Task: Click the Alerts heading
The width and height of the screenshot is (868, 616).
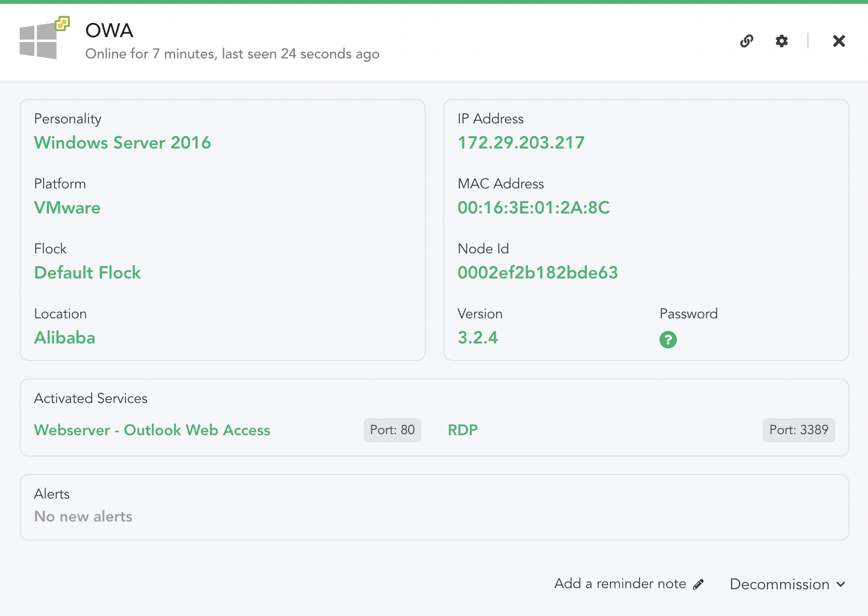Action: (x=52, y=494)
